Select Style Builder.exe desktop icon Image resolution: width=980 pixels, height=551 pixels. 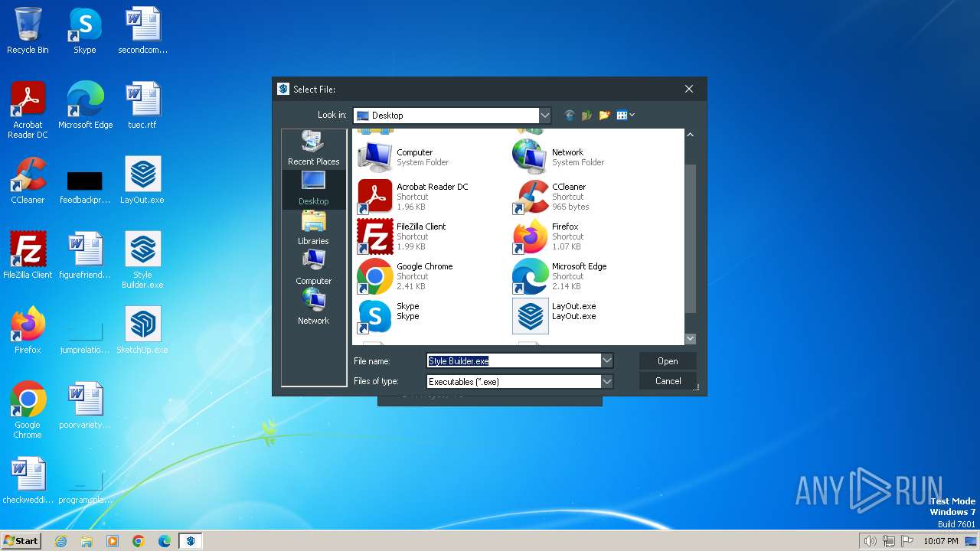pos(143,260)
